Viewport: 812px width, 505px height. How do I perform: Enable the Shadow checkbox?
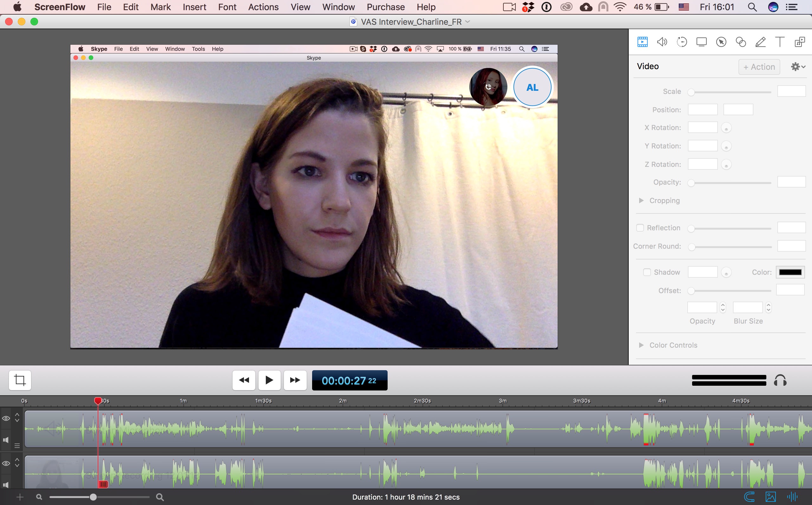[x=647, y=272]
